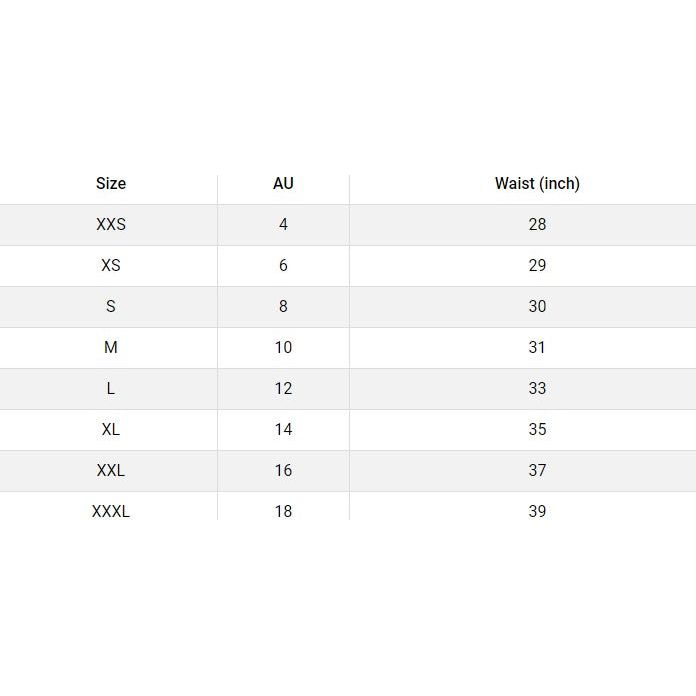The height and width of the screenshot is (696, 696).
Task: Select the S size cell
Action: tap(111, 306)
